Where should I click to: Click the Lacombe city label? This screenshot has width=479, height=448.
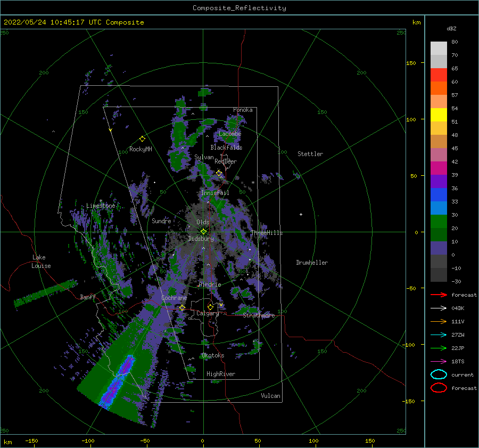230,134
